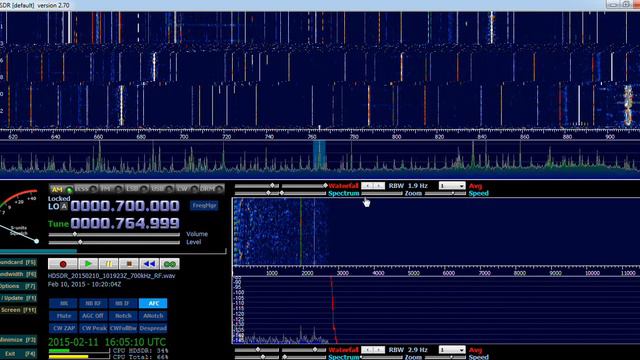This screenshot has height=360, width=640.
Task: Open the upper Avg dropdown next to RBW 1.9 Hz
Action: (452, 186)
